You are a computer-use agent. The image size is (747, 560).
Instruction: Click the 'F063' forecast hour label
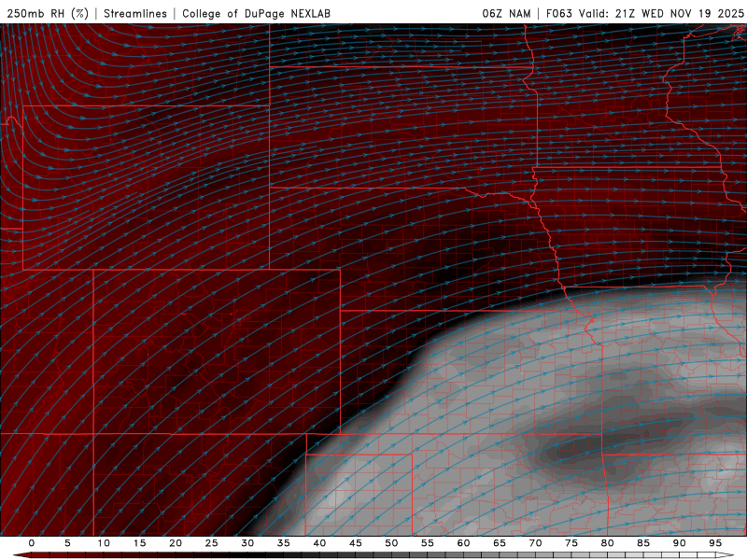558,13
